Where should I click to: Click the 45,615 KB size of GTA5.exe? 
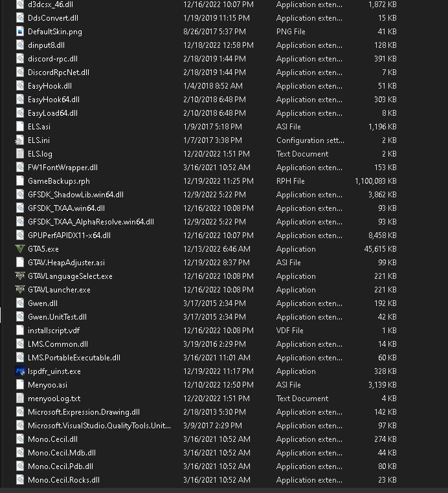[381, 249]
